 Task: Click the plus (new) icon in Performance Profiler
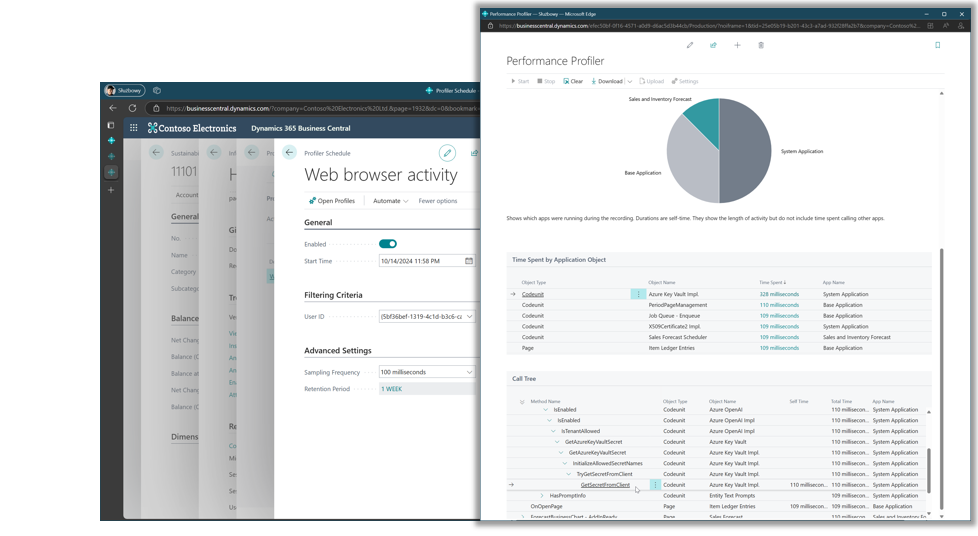pyautogui.click(x=737, y=45)
